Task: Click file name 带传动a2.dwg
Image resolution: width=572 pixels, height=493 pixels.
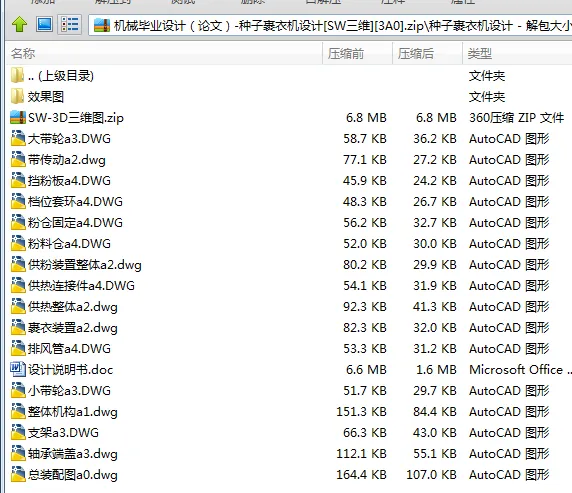Action: pyautogui.click(x=67, y=160)
